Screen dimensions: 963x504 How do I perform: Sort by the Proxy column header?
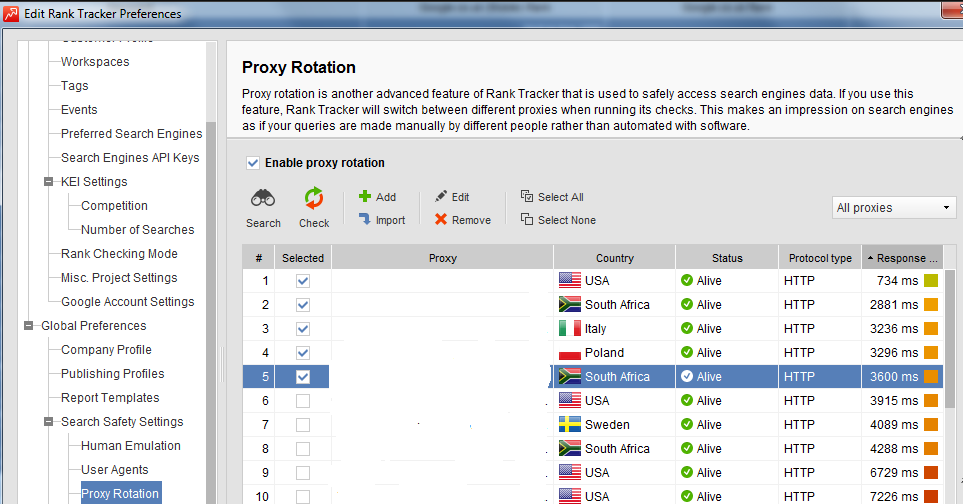[x=442, y=258]
